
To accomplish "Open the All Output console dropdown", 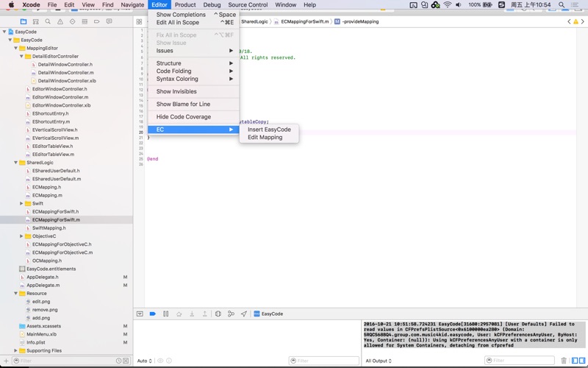I will tap(379, 361).
